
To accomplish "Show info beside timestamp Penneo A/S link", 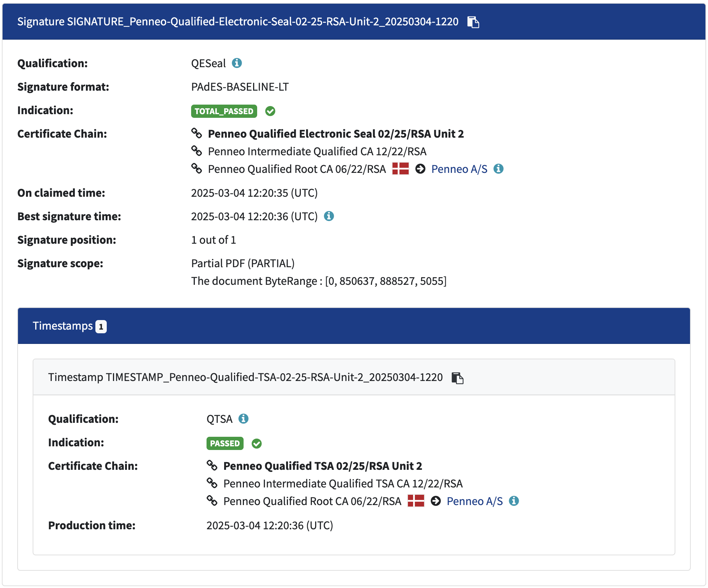I will pos(514,501).
